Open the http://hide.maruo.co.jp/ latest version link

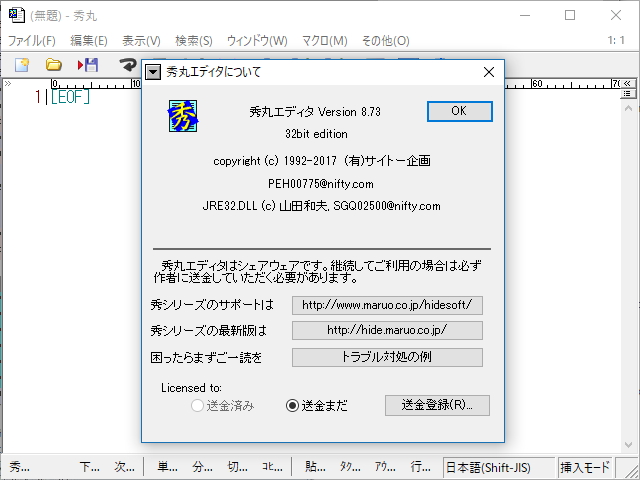click(387, 330)
